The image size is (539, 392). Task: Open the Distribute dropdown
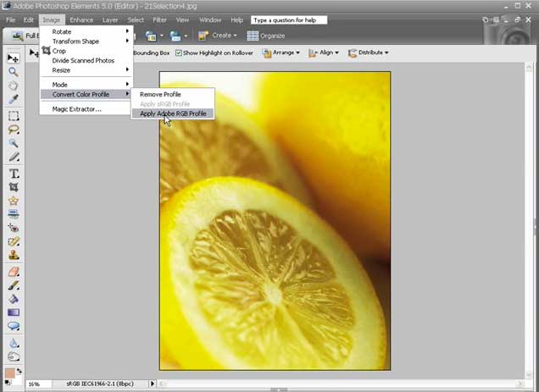pos(368,52)
